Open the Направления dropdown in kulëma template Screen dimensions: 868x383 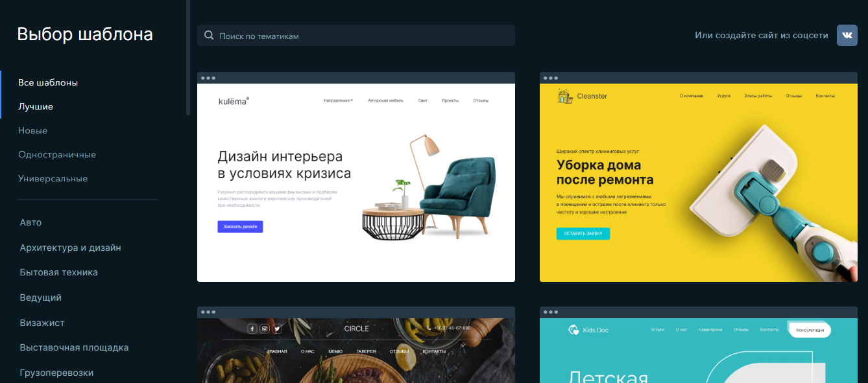338,100
